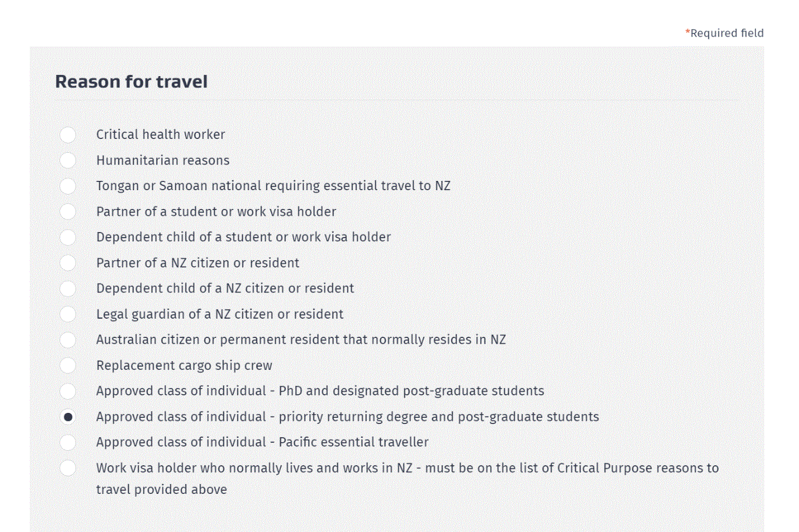Choose Partner of a NZ citizen or resident
The image size is (799, 532).
click(x=68, y=263)
